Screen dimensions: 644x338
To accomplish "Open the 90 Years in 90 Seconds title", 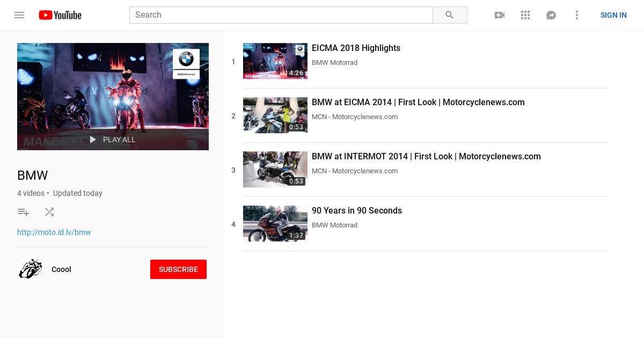I will pos(357,211).
